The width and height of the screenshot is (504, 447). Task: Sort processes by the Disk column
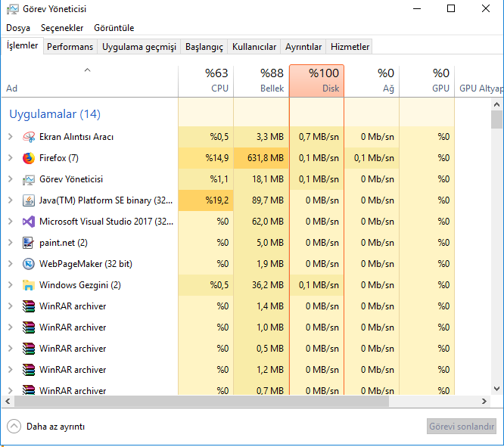[x=316, y=81]
